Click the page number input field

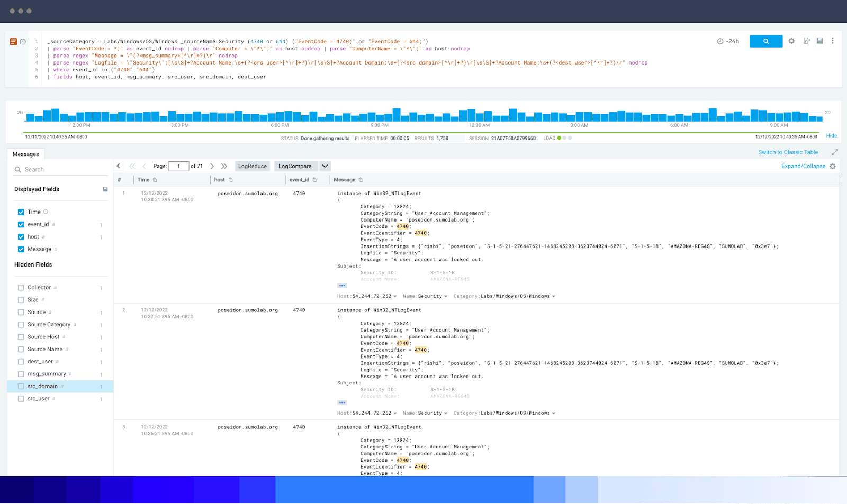pyautogui.click(x=179, y=166)
